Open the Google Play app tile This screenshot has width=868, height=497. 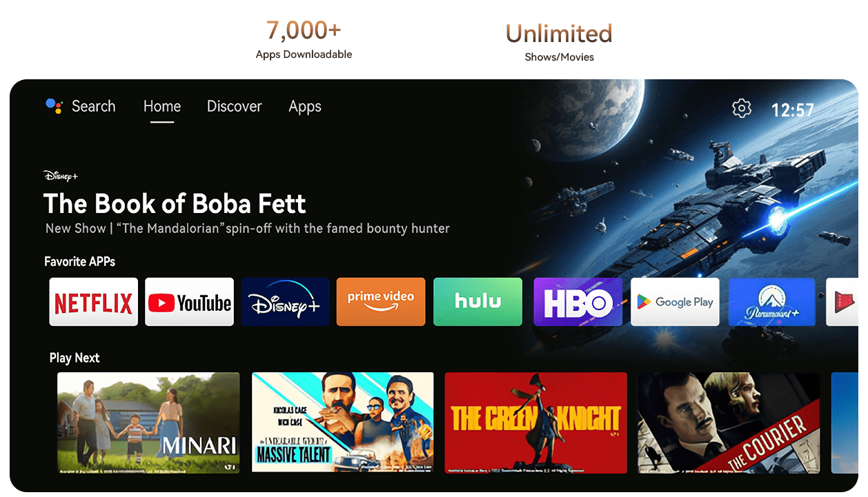point(675,302)
